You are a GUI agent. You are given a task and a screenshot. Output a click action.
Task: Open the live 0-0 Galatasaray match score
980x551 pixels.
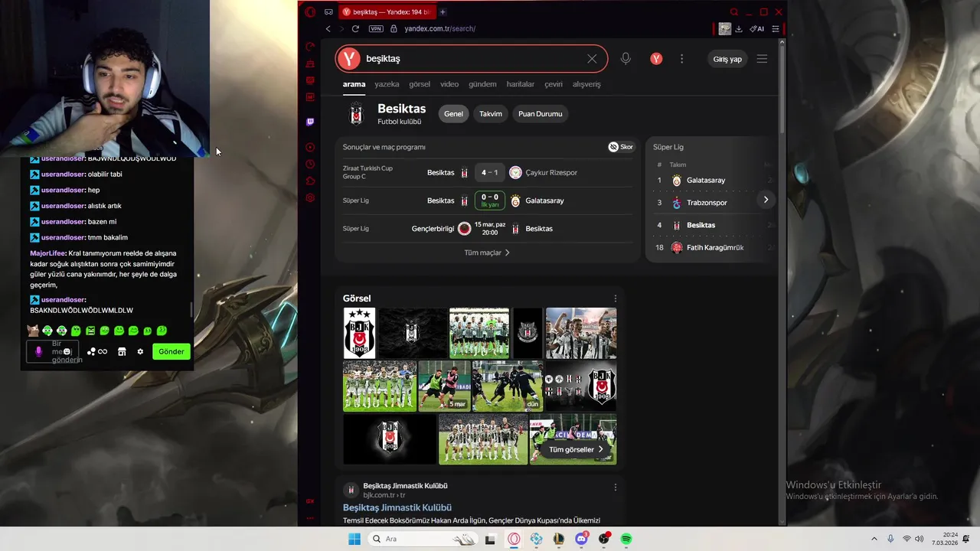pos(489,201)
